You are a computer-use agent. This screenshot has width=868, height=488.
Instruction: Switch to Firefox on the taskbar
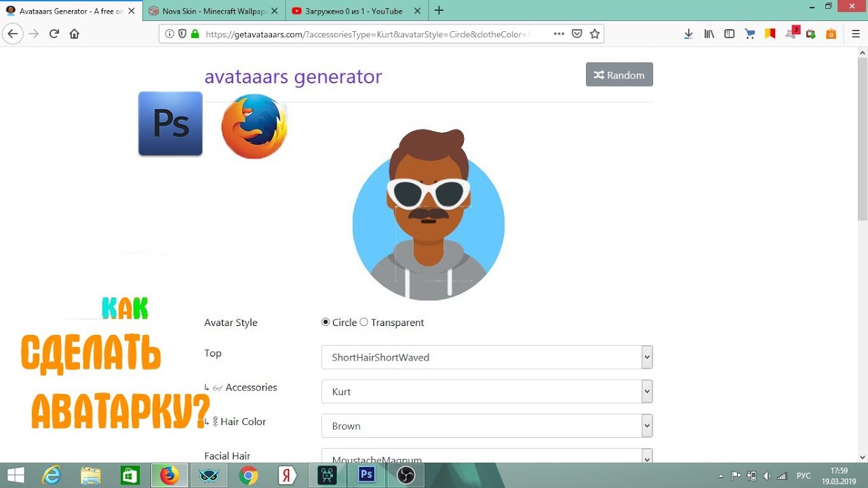tap(169, 475)
